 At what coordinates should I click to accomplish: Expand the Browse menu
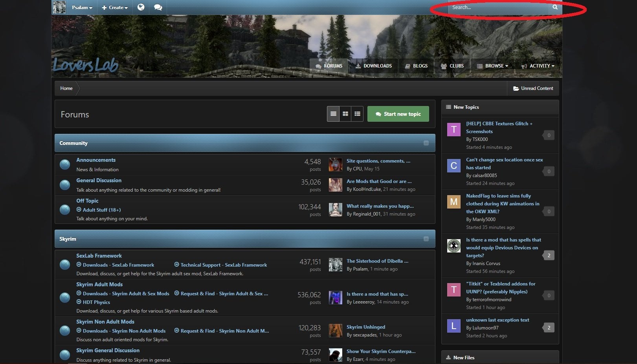point(492,66)
